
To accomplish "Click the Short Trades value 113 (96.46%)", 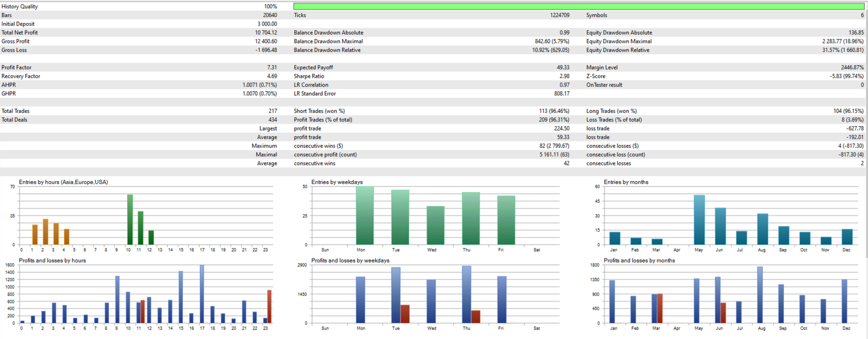I will click(x=554, y=111).
